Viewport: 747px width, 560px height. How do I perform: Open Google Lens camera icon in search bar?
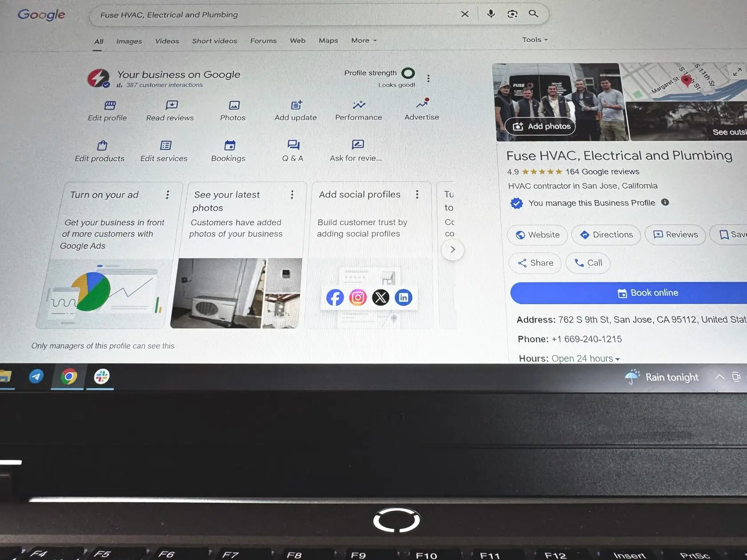click(x=512, y=14)
